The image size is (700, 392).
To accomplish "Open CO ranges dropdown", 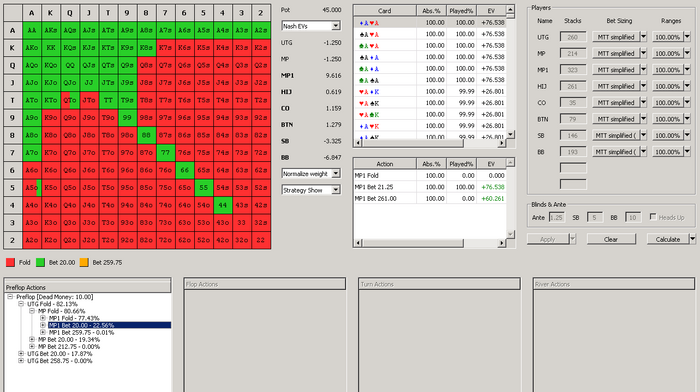I will (687, 103).
